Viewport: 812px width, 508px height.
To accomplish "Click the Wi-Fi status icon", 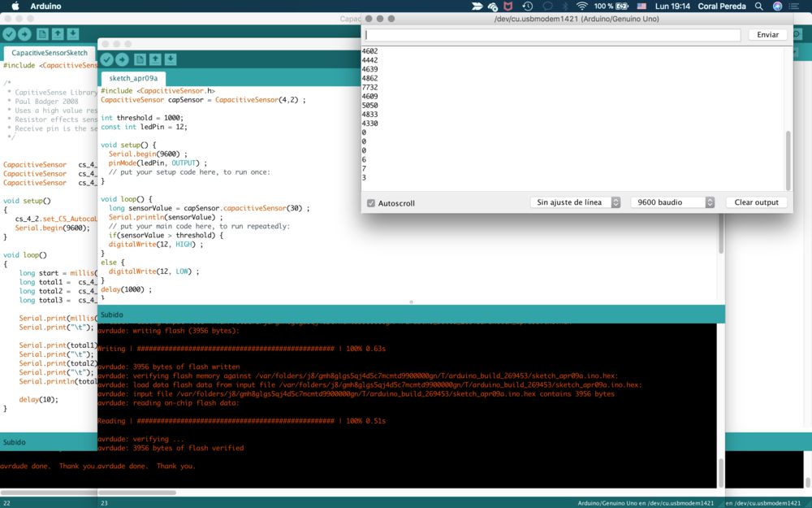I will coord(582,7).
